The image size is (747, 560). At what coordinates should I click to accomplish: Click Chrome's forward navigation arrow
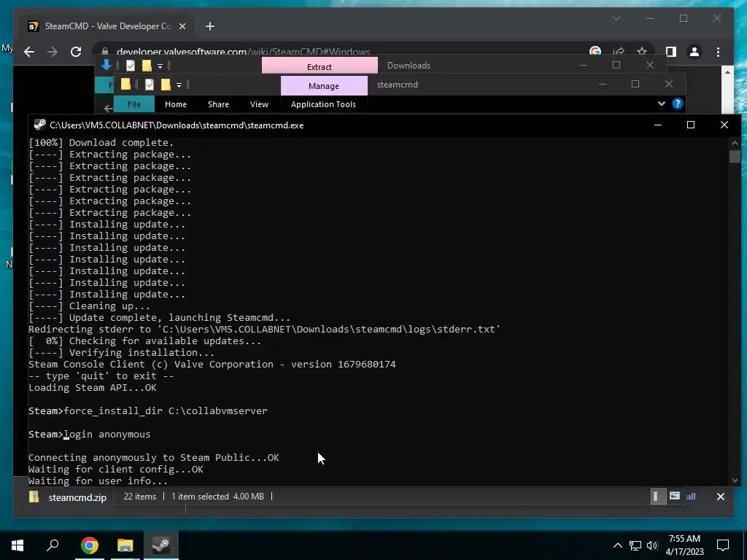(x=53, y=52)
